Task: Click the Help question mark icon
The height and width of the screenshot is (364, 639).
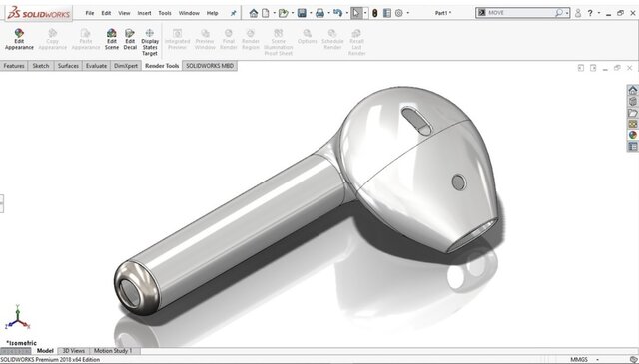Action: coord(590,13)
